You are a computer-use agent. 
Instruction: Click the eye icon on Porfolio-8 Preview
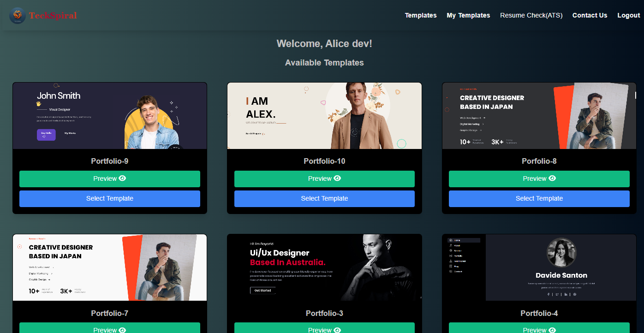[552, 178]
